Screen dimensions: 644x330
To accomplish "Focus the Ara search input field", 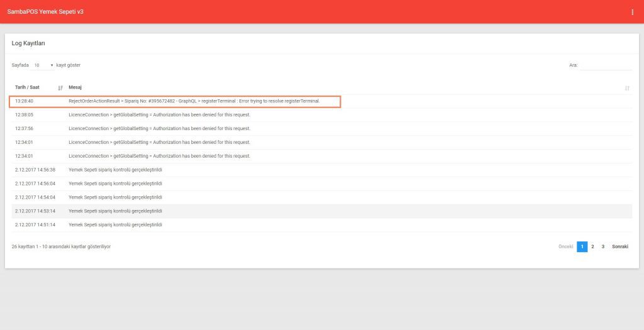I will pos(606,65).
